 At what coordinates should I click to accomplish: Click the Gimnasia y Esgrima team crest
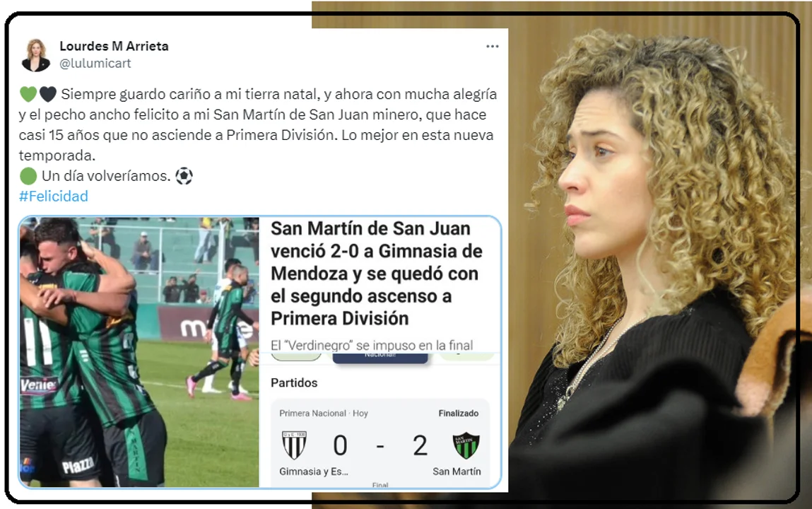pos(294,445)
